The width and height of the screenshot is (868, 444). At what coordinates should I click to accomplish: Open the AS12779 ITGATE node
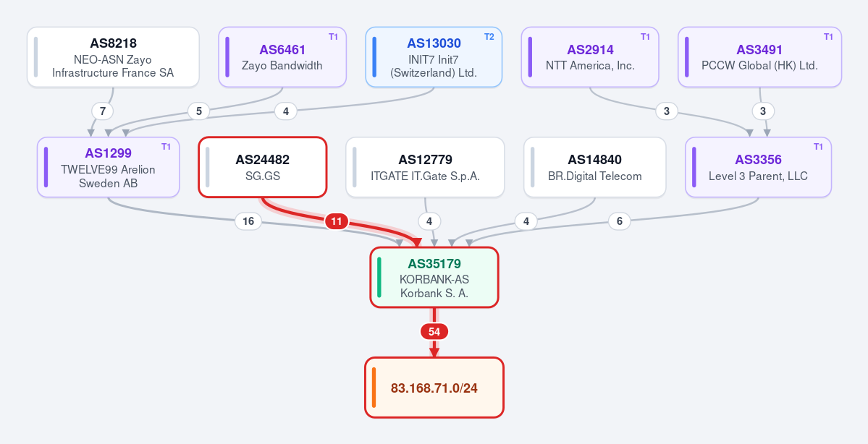[425, 167]
